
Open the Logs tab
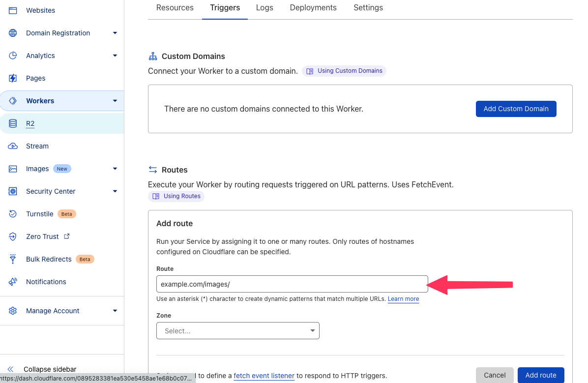tap(265, 8)
